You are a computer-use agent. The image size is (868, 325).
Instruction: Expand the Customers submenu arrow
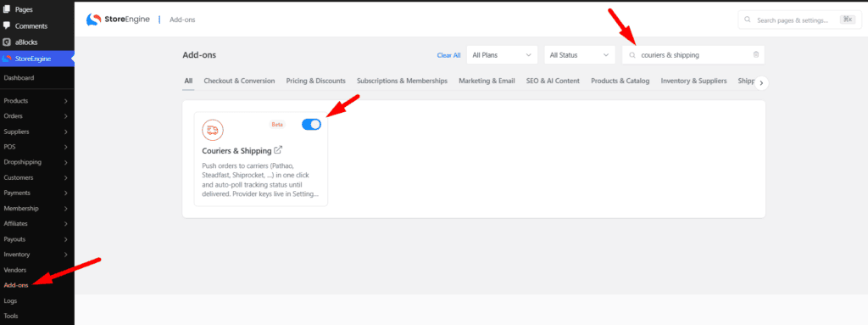click(66, 177)
